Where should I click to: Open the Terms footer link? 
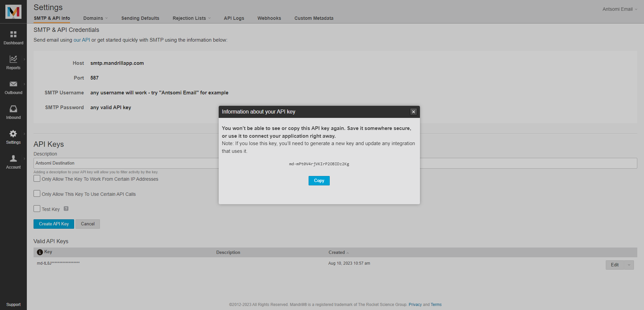[436, 305]
